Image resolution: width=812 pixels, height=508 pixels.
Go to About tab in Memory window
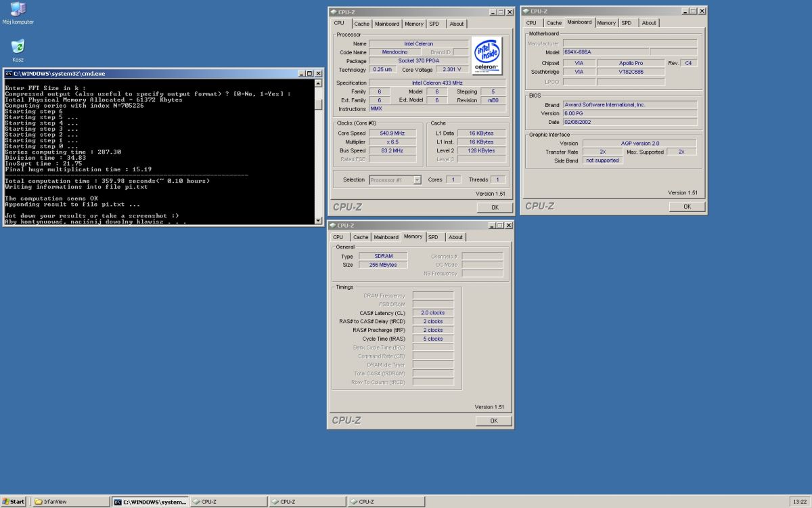[x=455, y=238]
